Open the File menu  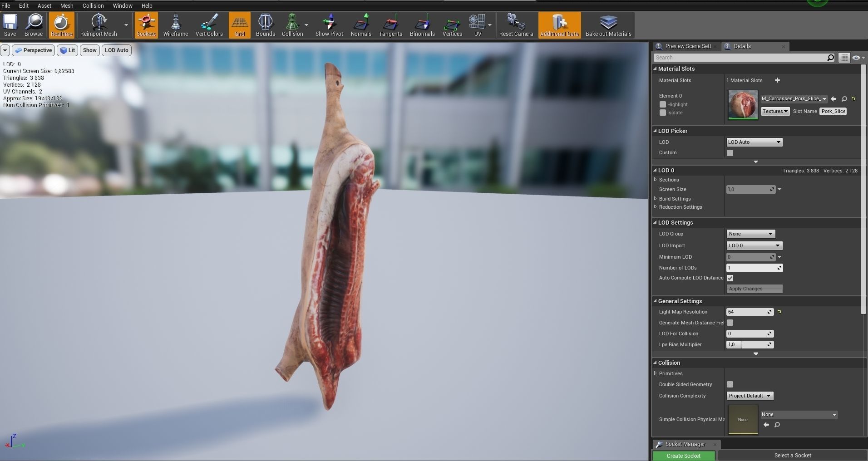pyautogui.click(x=6, y=5)
